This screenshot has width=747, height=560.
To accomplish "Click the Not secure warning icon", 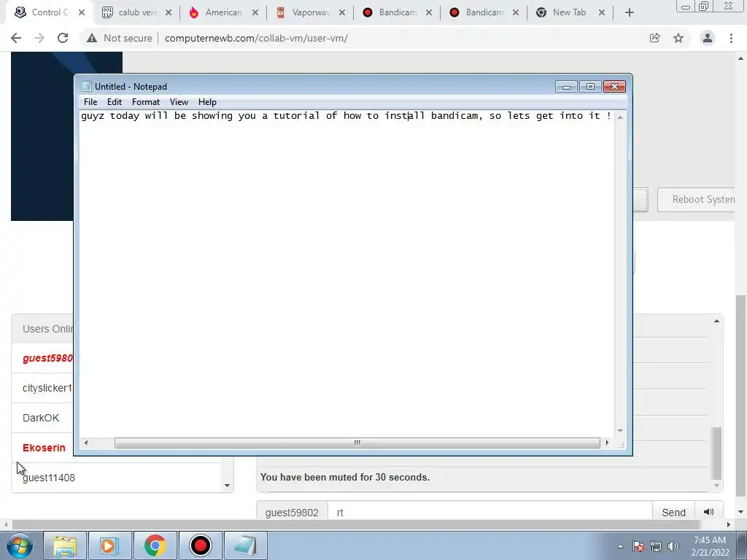I will coord(92,38).
